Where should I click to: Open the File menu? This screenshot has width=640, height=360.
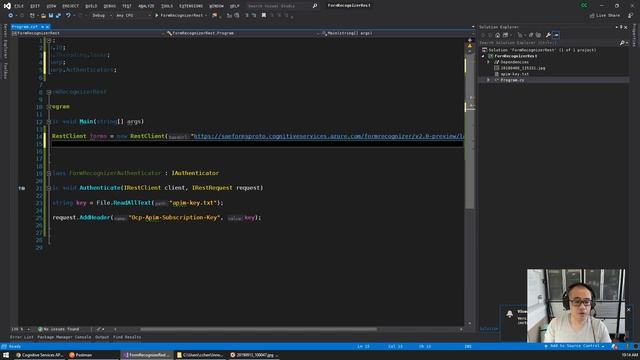click(19, 6)
